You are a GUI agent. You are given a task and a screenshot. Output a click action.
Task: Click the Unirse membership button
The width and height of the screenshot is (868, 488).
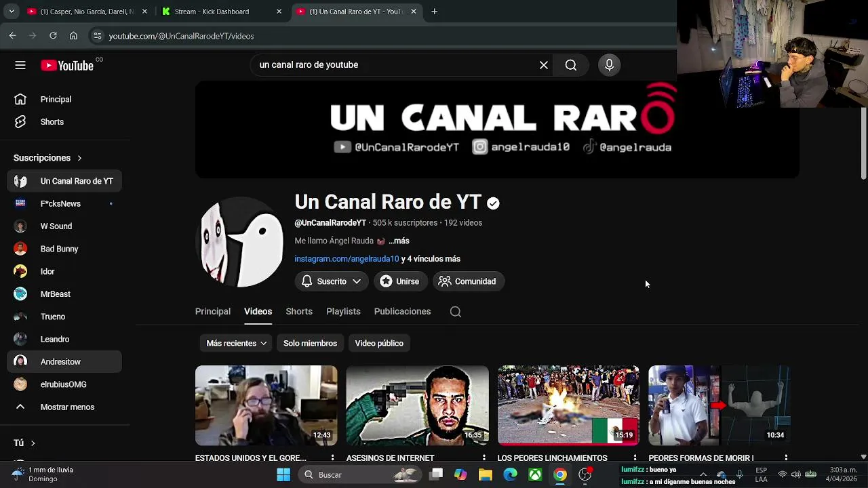pos(400,281)
